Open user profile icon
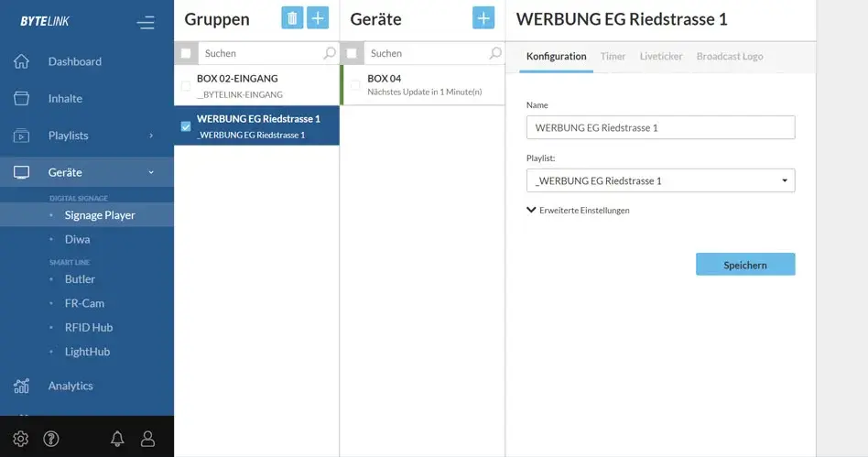This screenshot has height=457, width=868. point(147,439)
